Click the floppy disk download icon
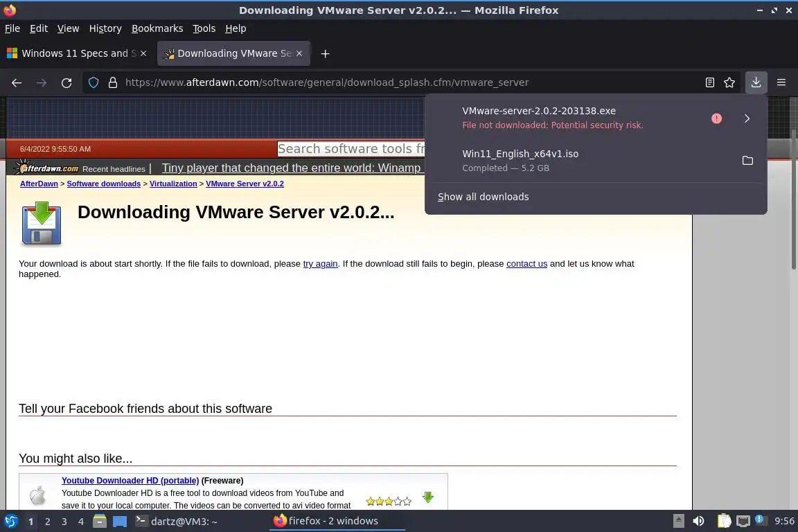Viewport: 798px width, 532px height. pyautogui.click(x=42, y=224)
